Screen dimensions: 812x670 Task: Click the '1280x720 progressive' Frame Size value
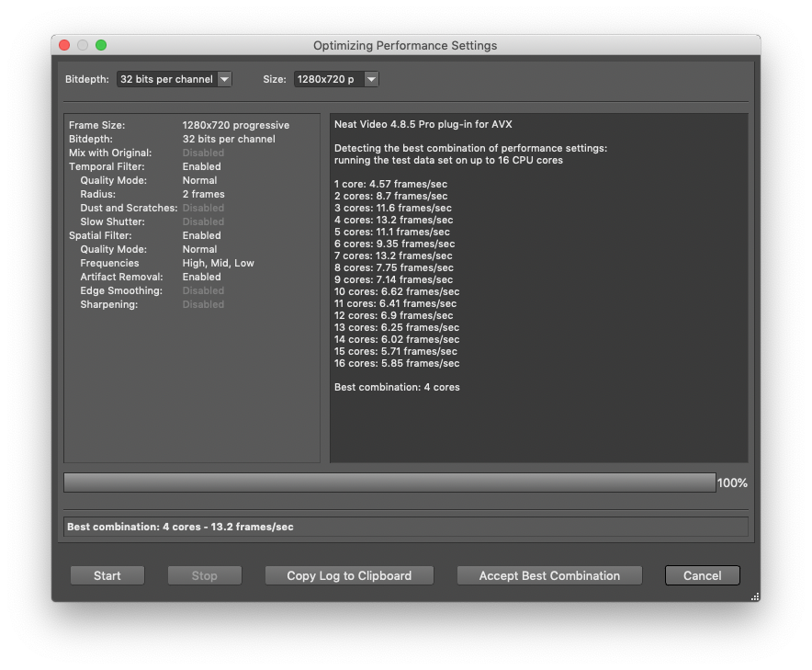click(236, 125)
